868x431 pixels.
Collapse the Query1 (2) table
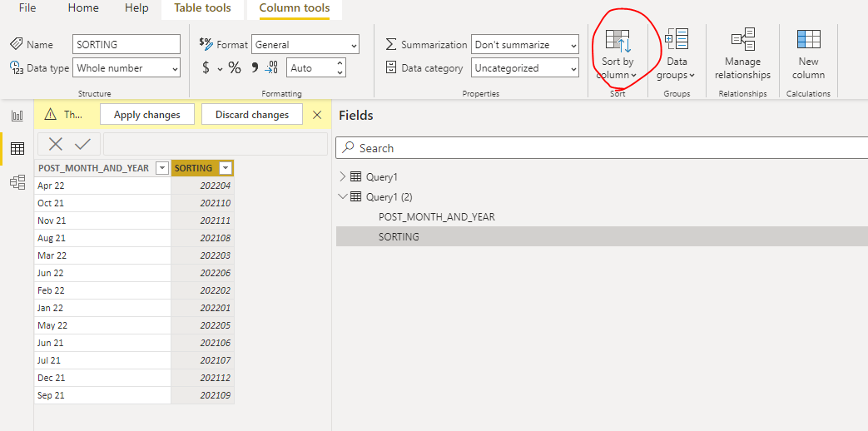point(343,196)
